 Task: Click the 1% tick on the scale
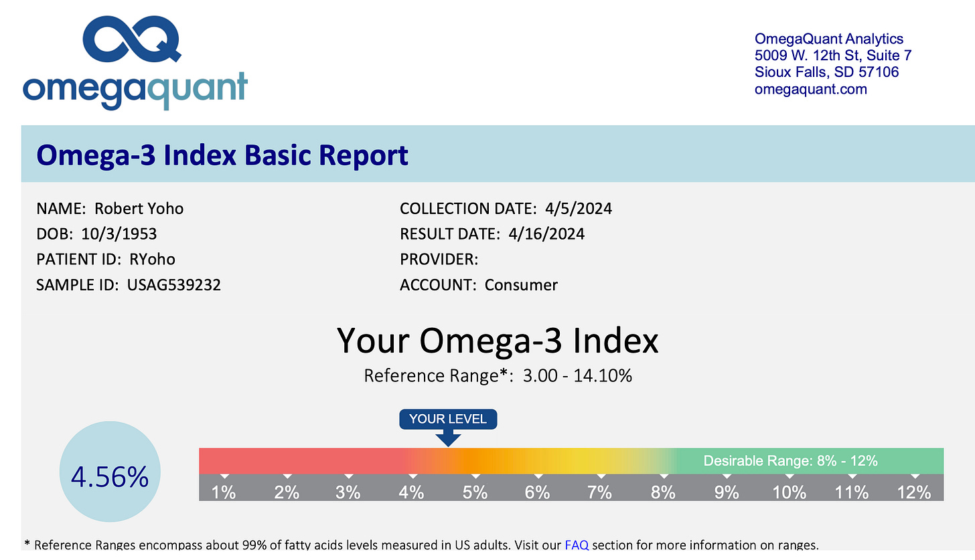(x=224, y=492)
